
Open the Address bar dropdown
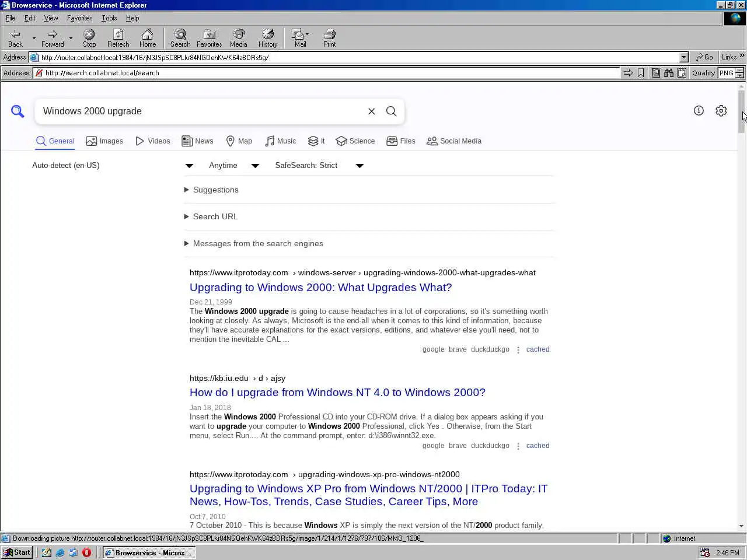(x=684, y=57)
